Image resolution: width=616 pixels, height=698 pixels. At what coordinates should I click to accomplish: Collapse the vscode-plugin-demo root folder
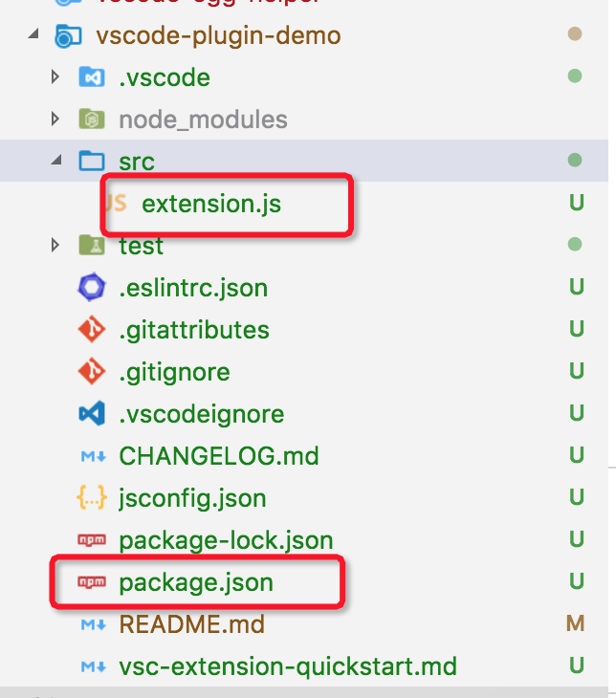click(34, 36)
